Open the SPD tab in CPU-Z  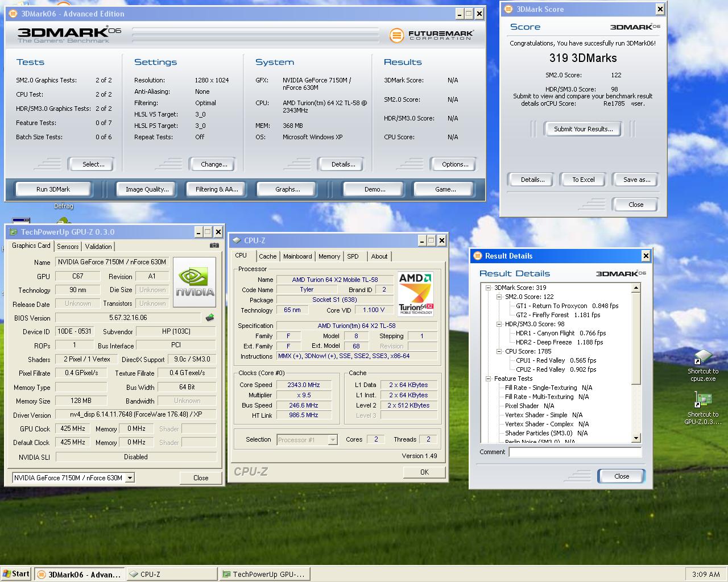[353, 257]
